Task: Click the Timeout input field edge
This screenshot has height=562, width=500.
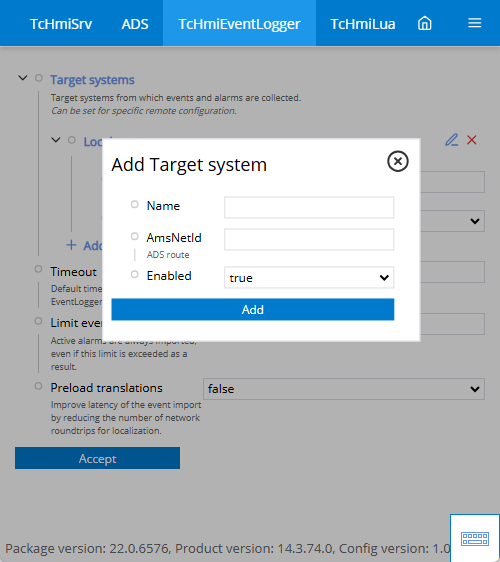Action: 452,272
